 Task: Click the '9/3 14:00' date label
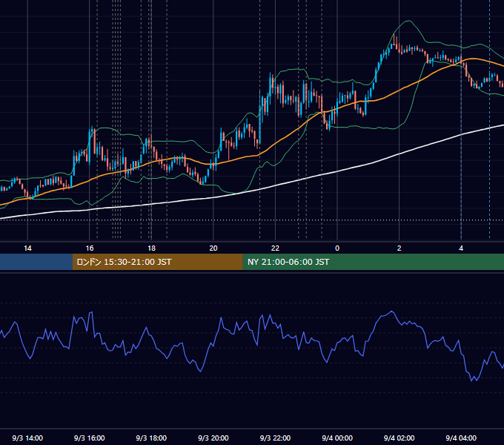(27, 438)
